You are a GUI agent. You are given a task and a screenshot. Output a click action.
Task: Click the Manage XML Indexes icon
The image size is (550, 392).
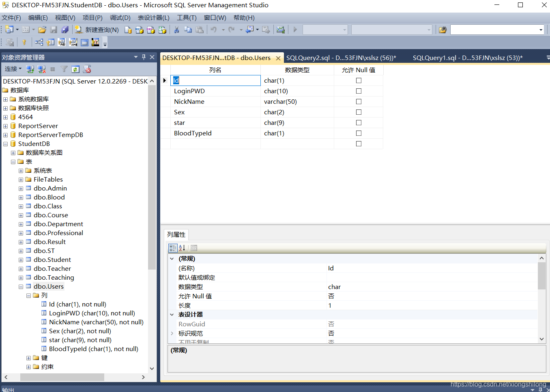[73, 42]
